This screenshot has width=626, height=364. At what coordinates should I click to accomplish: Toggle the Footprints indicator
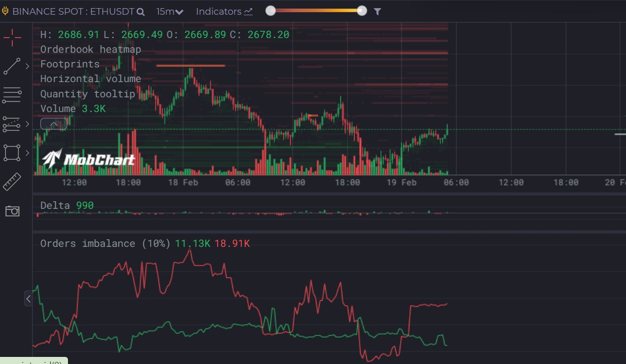[x=69, y=64]
